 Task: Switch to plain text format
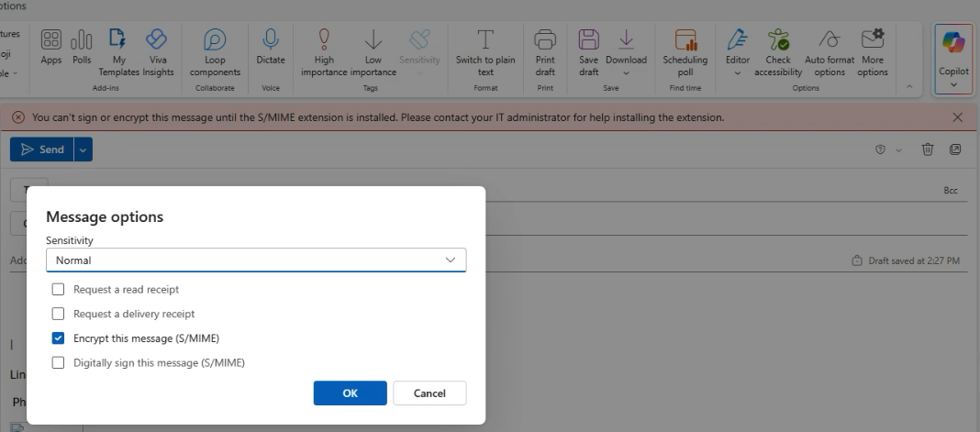pos(485,51)
